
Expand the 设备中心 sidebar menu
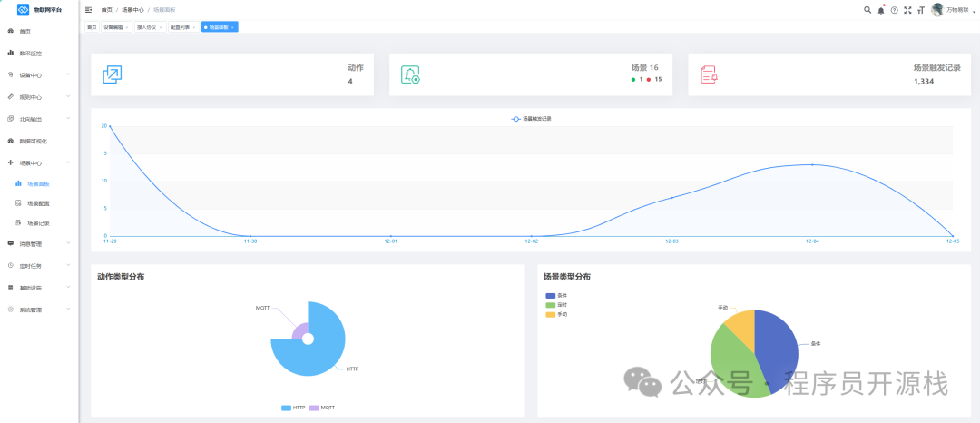[39, 75]
